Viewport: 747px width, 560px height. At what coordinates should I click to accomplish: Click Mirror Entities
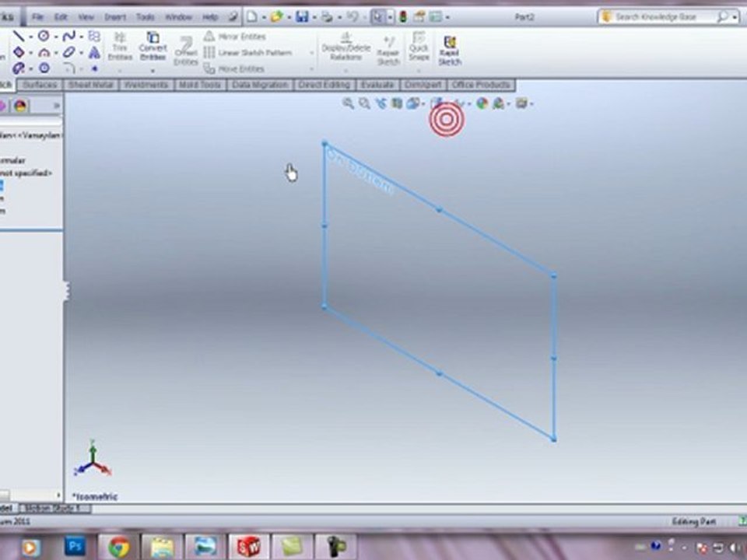click(x=234, y=37)
